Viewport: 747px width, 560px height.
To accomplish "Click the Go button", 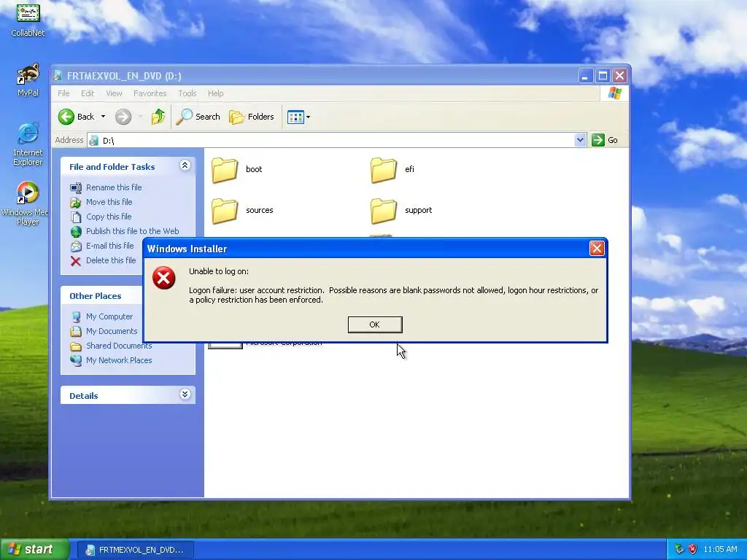I will pyautogui.click(x=605, y=140).
